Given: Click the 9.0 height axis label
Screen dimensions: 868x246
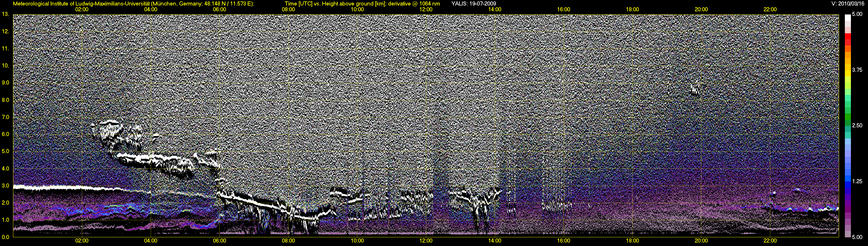Looking at the screenshot, I should 5,82.
